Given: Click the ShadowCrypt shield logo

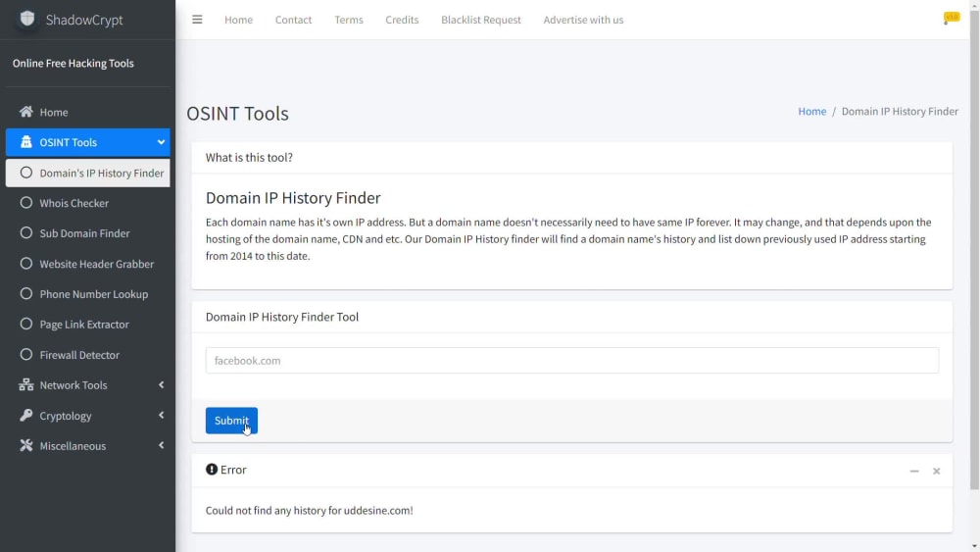Looking at the screenshot, I should [x=26, y=19].
